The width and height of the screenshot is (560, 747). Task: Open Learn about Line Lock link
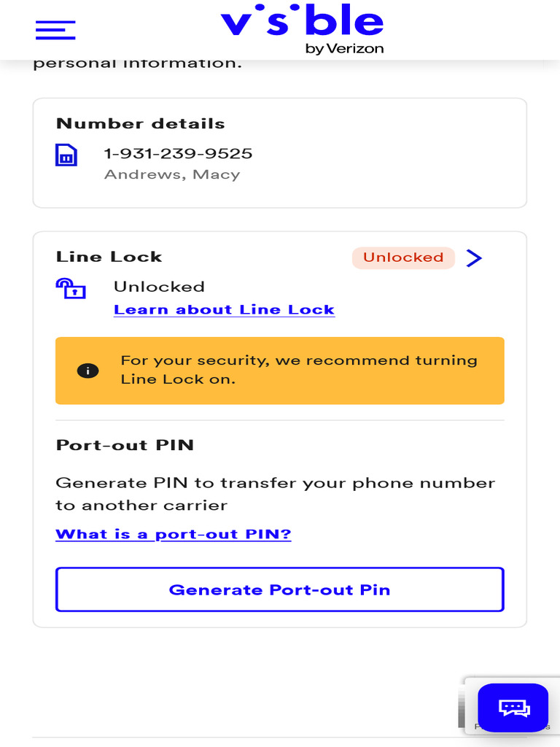coord(224,309)
